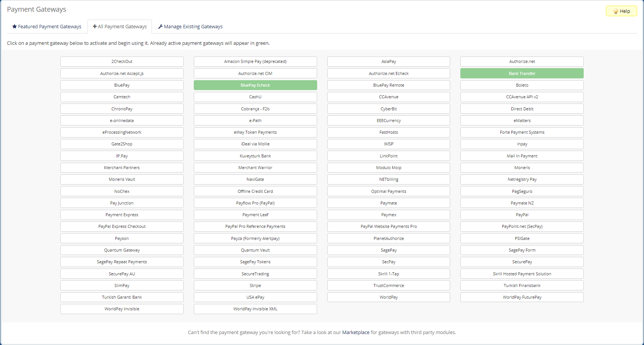Activate the 2CheckOut gateway
Screen dimensions: 644x345
(x=122, y=61)
